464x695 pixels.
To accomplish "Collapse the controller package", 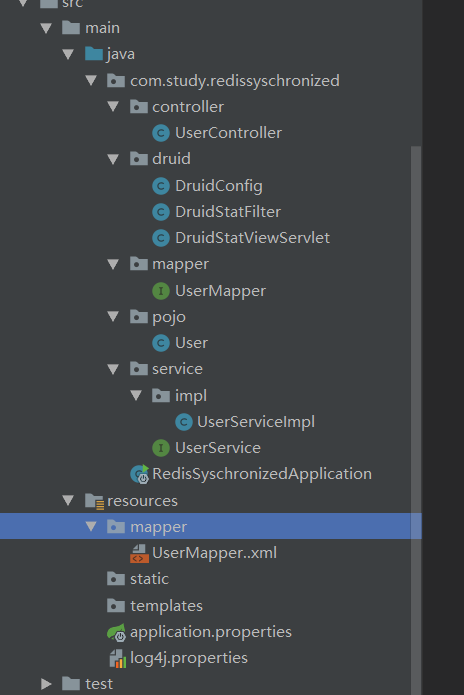I will tap(113, 106).
